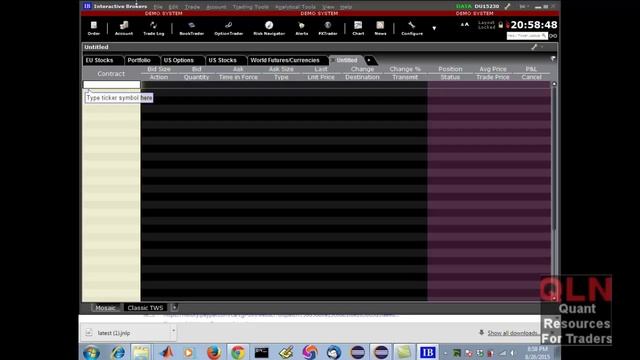Screen dimensions: 640x360
Task: Select the Untitled page tab
Action: [347, 60]
